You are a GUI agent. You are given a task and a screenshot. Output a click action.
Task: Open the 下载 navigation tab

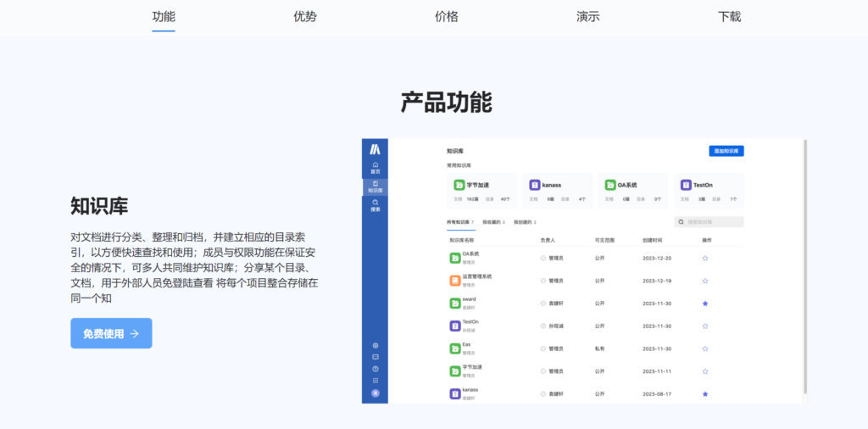point(729,17)
